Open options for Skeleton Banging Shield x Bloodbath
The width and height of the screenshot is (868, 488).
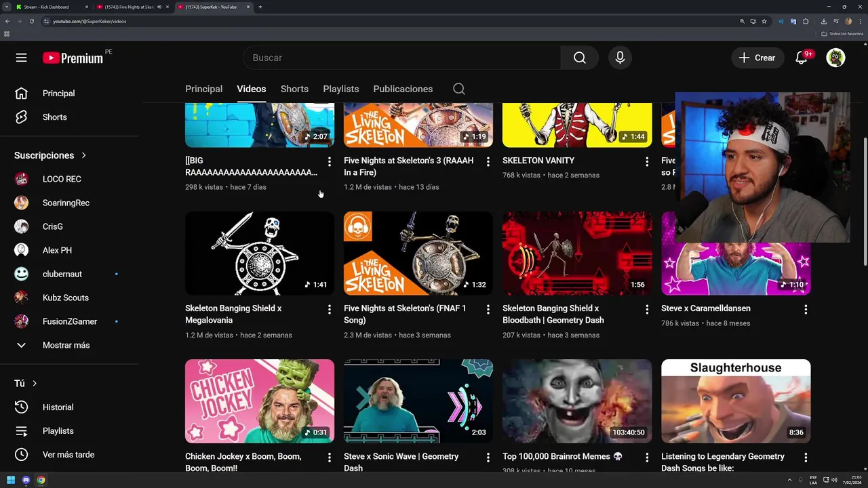click(647, 309)
